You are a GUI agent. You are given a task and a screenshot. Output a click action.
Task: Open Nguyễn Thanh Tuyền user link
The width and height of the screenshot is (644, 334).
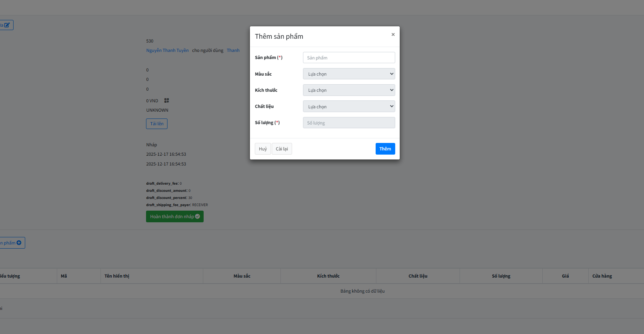click(167, 50)
